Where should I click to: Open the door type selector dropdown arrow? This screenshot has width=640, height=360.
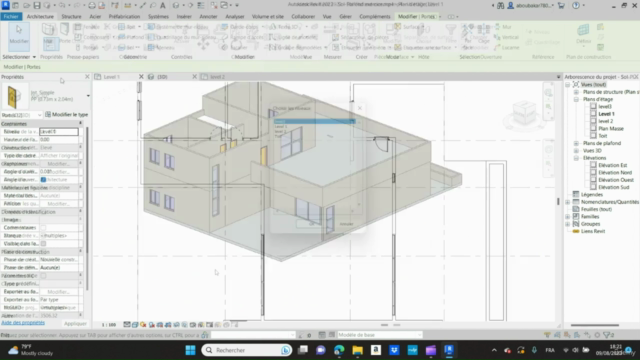pyautogui.click(x=88, y=96)
